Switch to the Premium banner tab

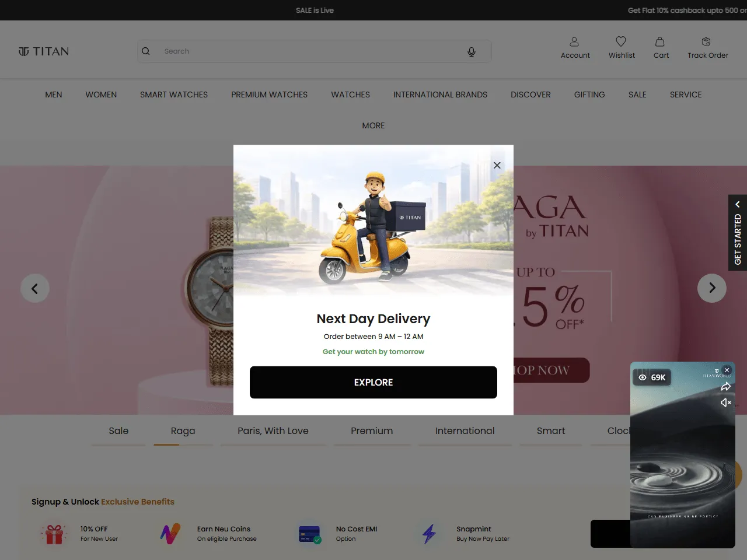(x=372, y=431)
